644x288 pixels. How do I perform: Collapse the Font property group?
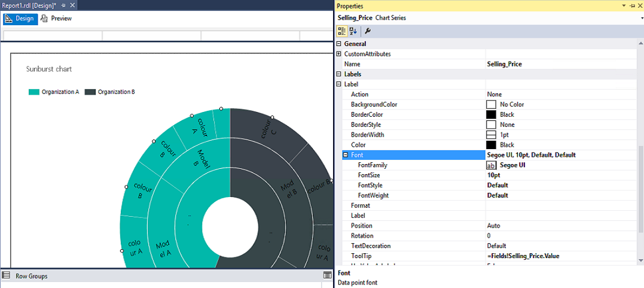(x=346, y=155)
